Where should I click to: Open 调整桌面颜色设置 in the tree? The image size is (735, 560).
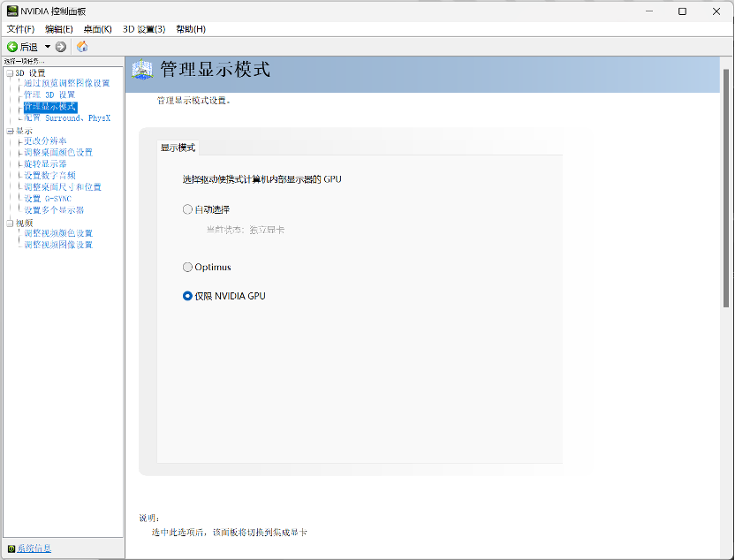[58, 152]
